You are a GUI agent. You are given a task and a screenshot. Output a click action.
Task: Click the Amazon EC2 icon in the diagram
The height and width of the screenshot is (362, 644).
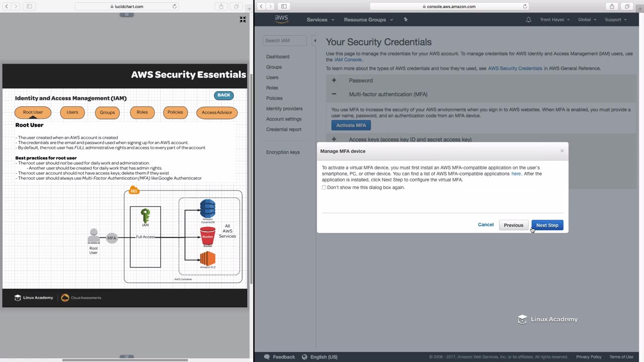pyautogui.click(x=207, y=258)
